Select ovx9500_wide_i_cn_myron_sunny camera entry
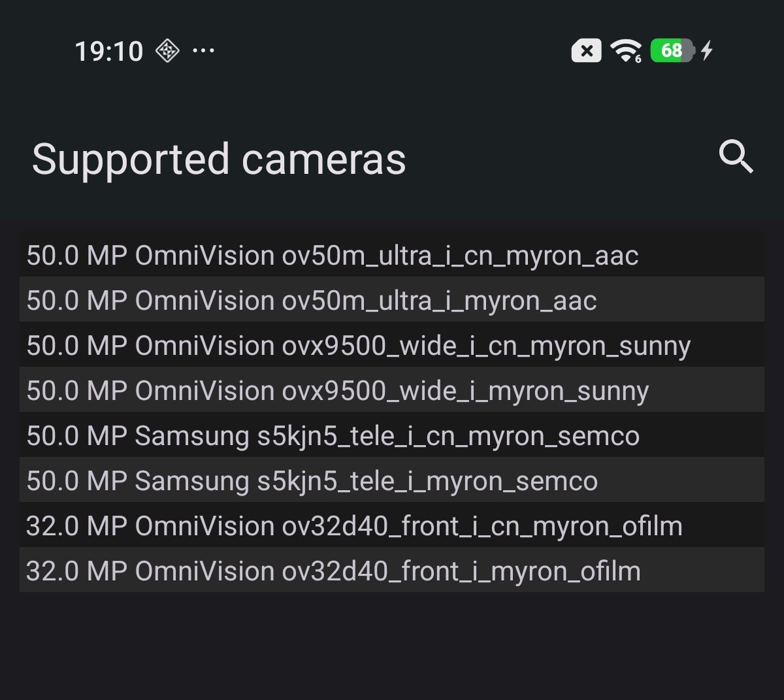The image size is (784, 700). [x=392, y=344]
